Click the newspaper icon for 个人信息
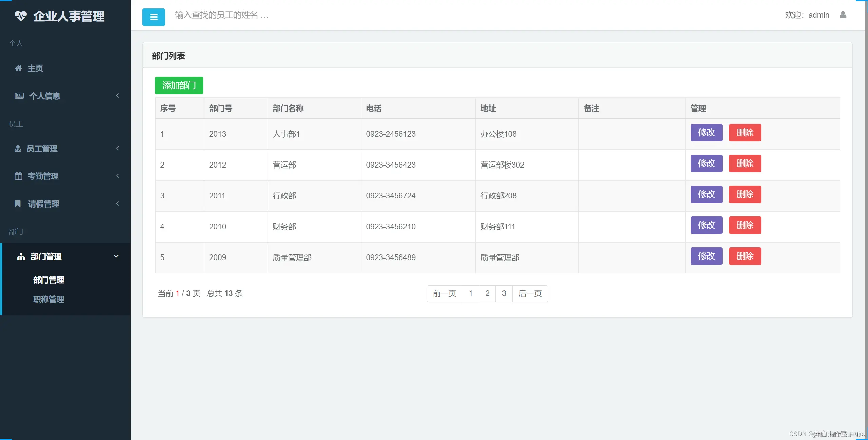Image resolution: width=868 pixels, height=440 pixels. click(x=19, y=96)
